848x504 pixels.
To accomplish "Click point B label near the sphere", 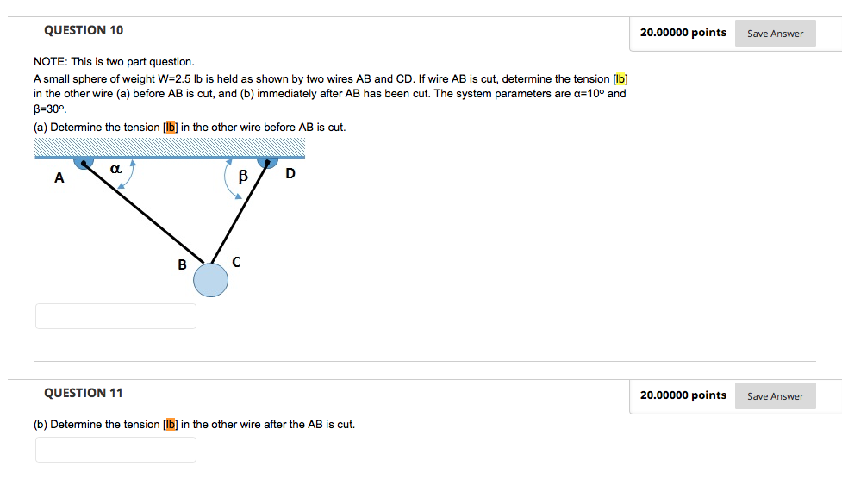I will coord(182,265).
